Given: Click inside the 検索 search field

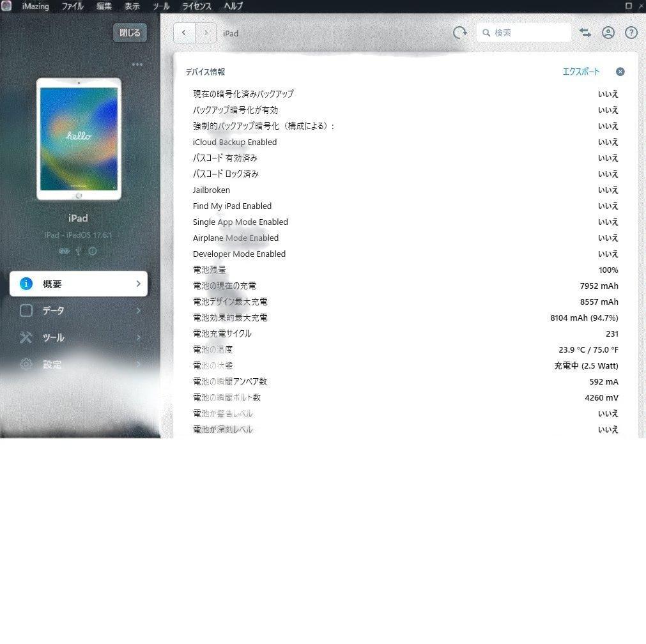Looking at the screenshot, I should (x=524, y=33).
